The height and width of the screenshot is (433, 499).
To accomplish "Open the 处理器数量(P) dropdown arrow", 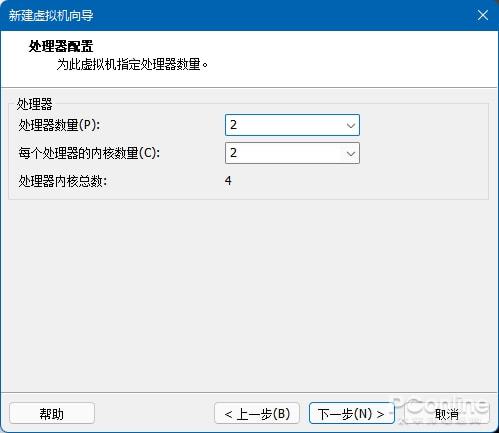I will tap(350, 126).
